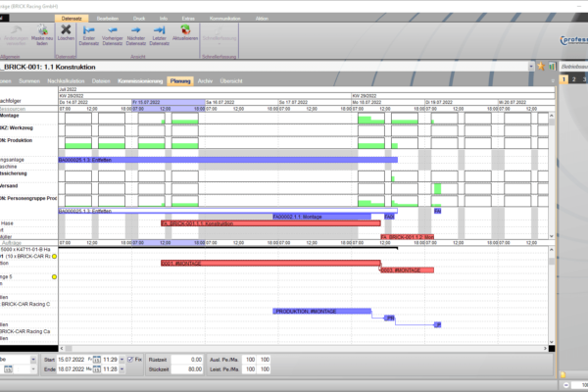Switch to the Archiv tab
Viewport: 588px width, 392px height.
pyautogui.click(x=205, y=81)
